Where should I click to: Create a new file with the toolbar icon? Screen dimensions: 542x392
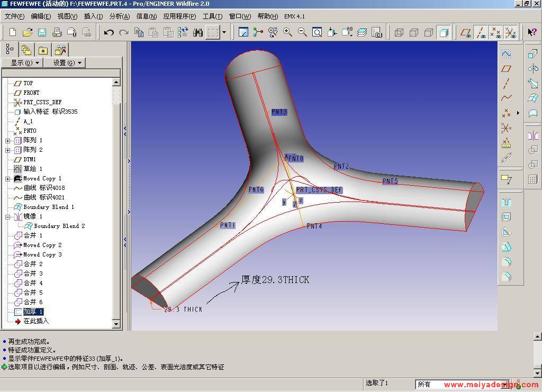coord(13,32)
